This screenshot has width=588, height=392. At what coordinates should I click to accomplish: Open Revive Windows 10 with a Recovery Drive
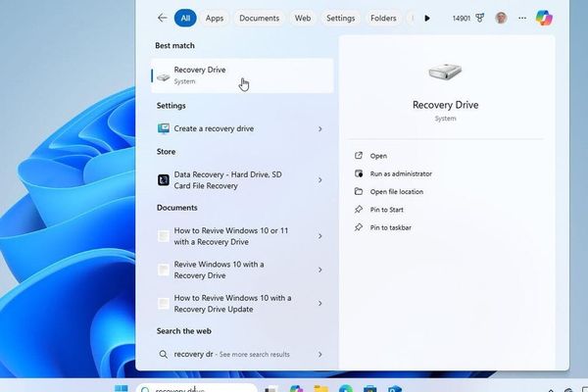[242, 269]
